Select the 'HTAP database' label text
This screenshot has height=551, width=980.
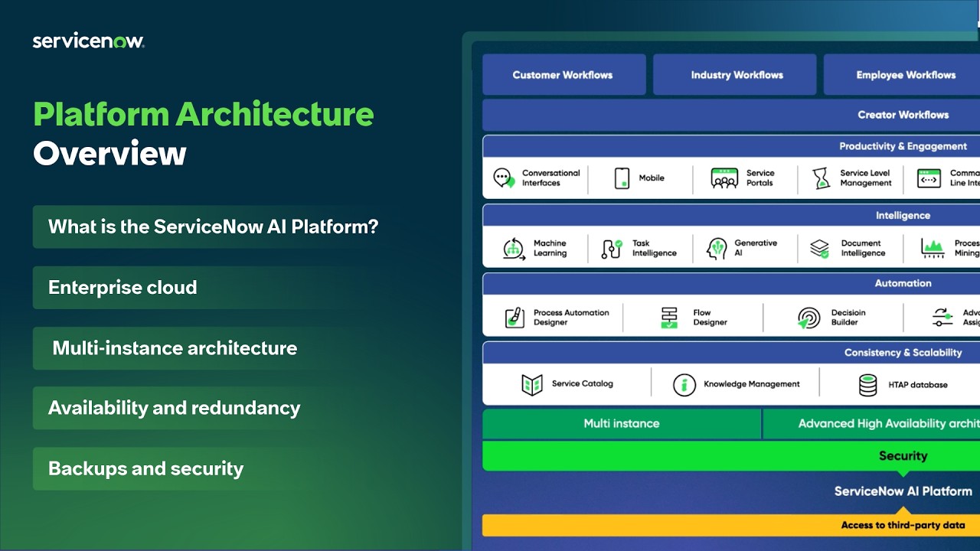(x=918, y=385)
